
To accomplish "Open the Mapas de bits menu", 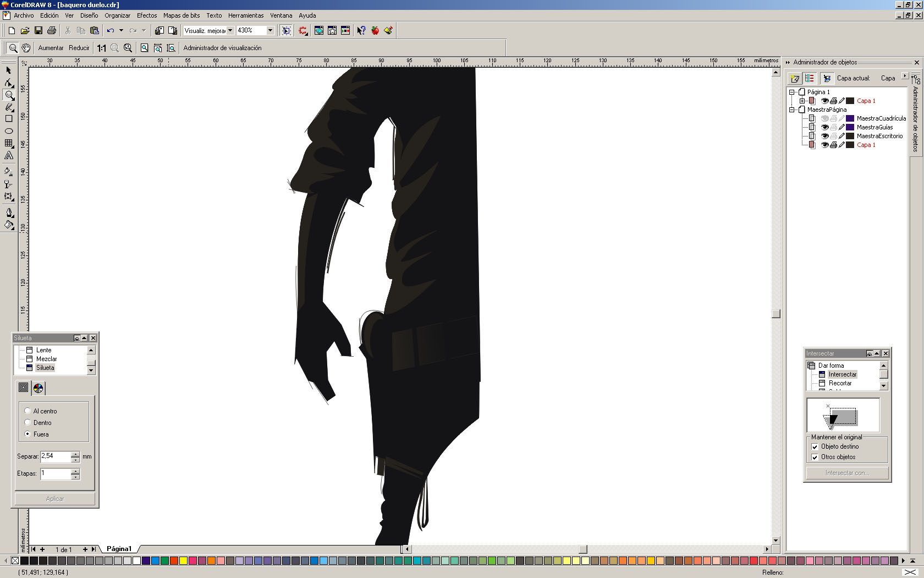I will pyautogui.click(x=182, y=15).
